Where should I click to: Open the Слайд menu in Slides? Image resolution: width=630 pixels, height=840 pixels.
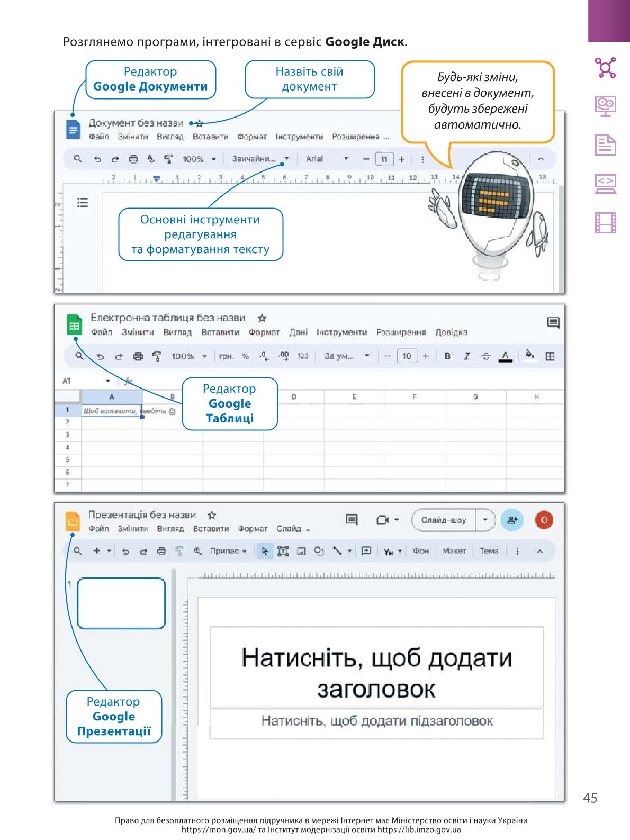click(289, 529)
